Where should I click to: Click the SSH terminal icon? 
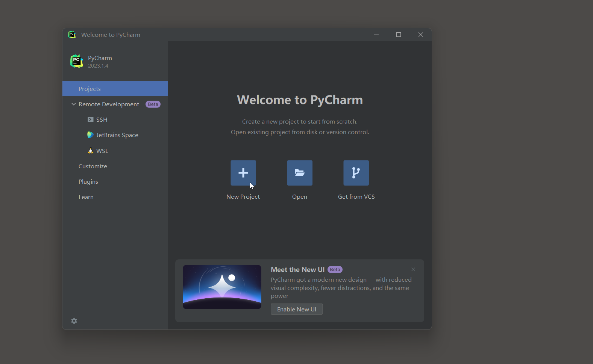91,119
